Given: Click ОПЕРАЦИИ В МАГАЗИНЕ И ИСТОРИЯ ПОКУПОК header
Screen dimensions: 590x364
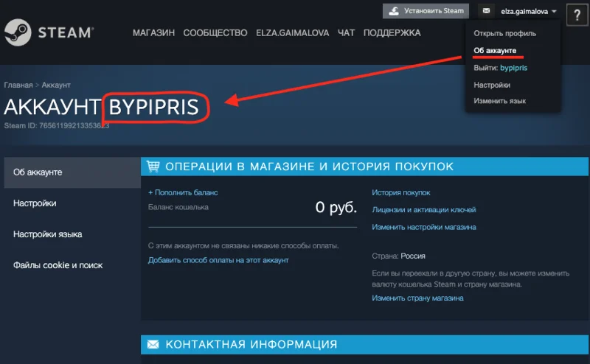Looking at the screenshot, I should (x=364, y=167).
